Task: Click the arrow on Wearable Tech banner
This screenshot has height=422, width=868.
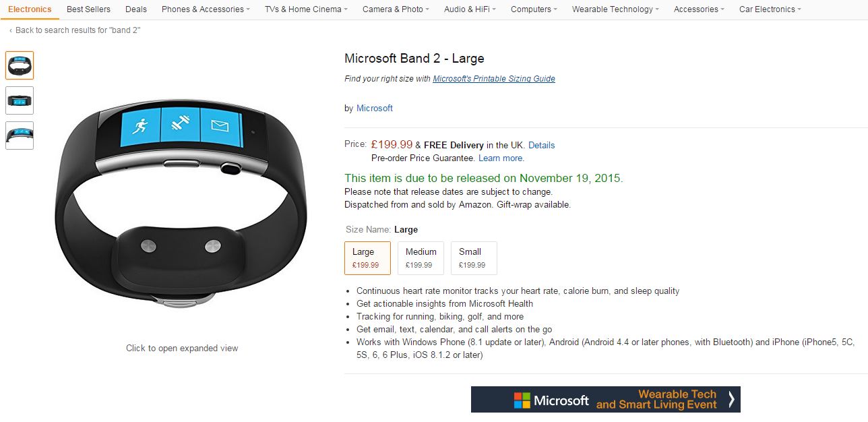Action: pyautogui.click(x=731, y=400)
